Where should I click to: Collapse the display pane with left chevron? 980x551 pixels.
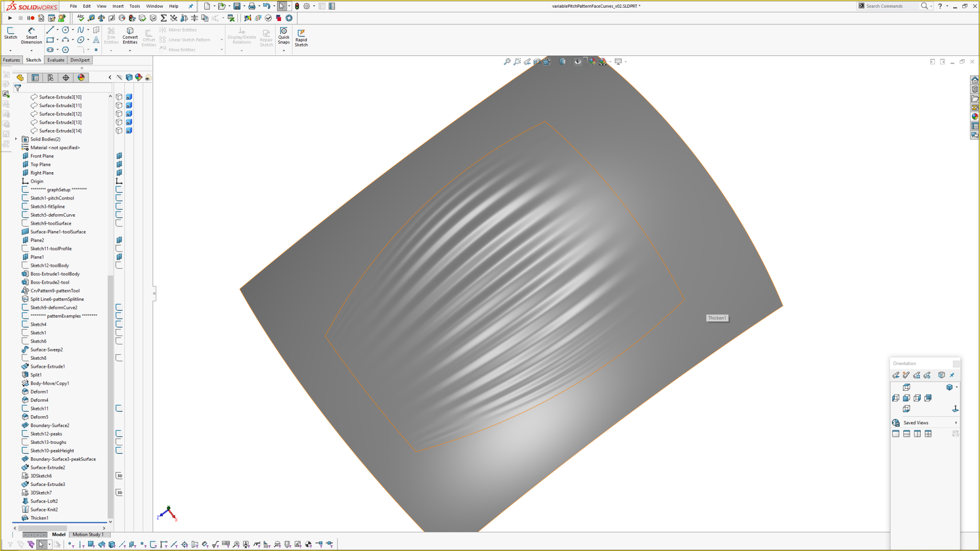[x=110, y=77]
